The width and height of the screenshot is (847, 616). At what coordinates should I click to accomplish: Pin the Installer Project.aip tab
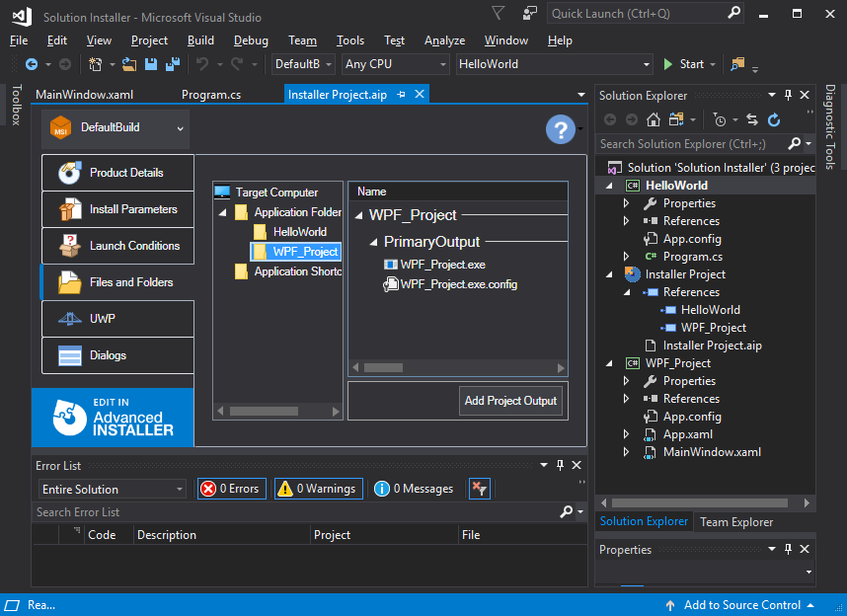[x=401, y=95]
